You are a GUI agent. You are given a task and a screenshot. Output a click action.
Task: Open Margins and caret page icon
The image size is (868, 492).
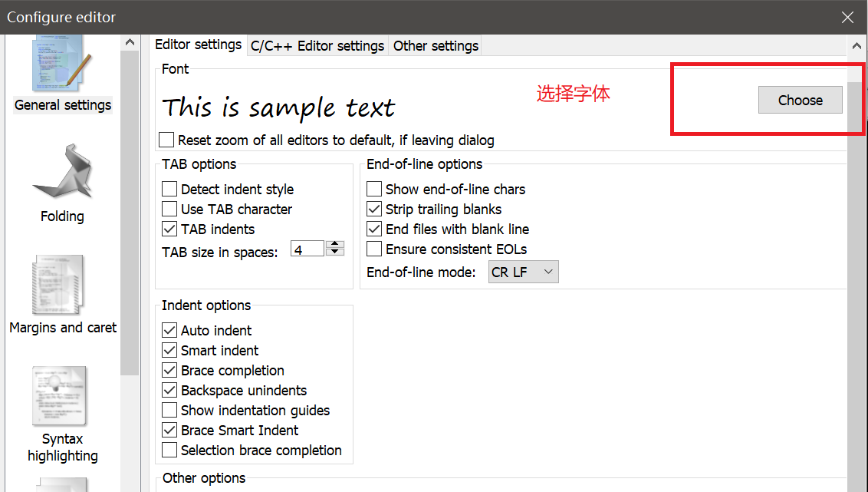pos(59,286)
